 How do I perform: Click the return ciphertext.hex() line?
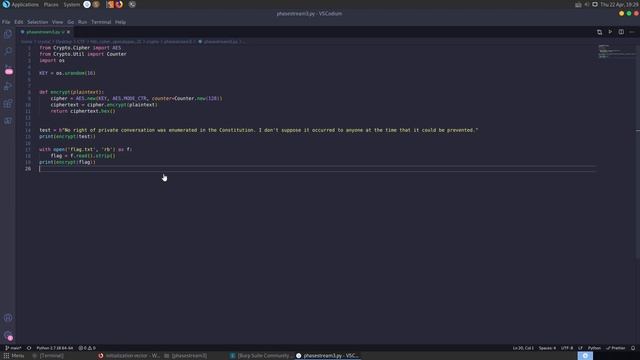[x=83, y=111]
